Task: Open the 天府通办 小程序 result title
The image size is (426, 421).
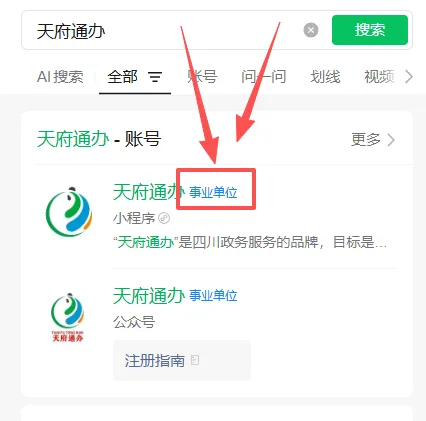Action: coord(149,192)
